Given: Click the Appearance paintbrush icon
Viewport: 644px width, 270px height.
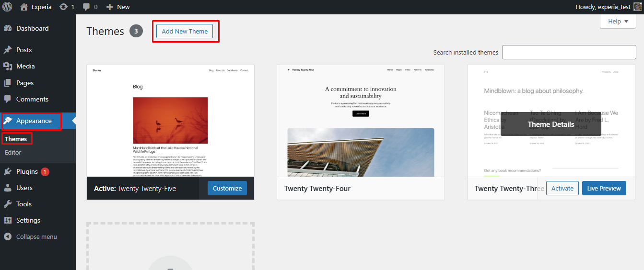Looking at the screenshot, I should (x=8, y=121).
